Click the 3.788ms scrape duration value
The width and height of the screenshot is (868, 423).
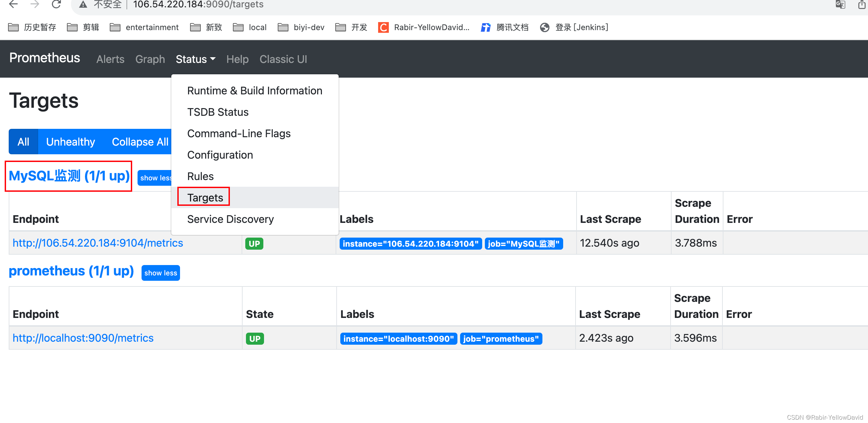695,243
